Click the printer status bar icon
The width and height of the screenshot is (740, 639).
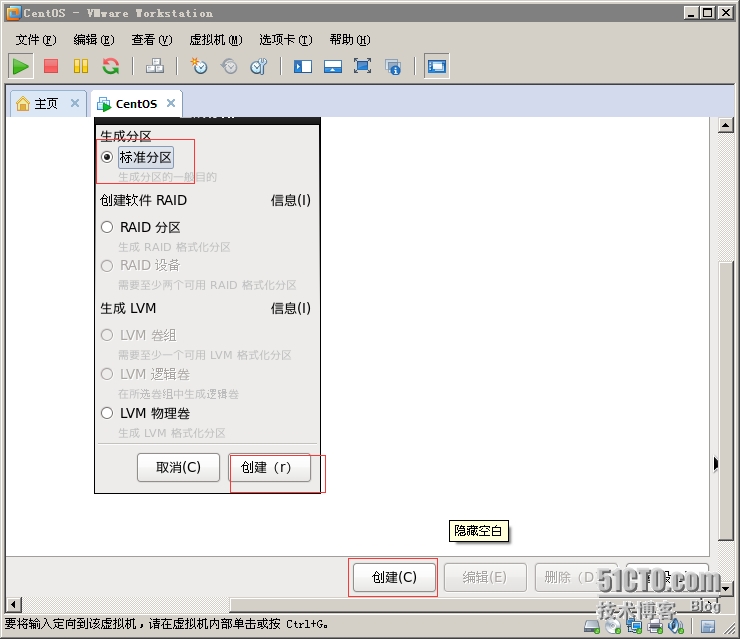click(656, 626)
